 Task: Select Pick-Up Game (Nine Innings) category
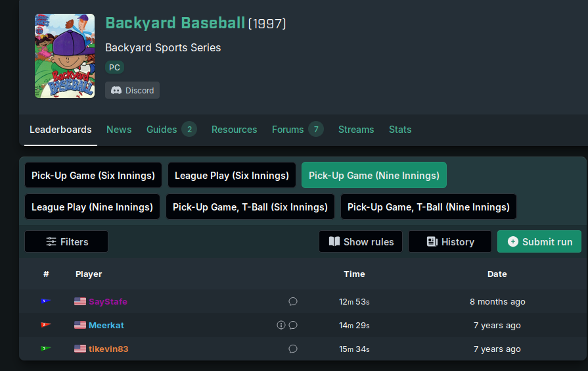[x=374, y=176]
